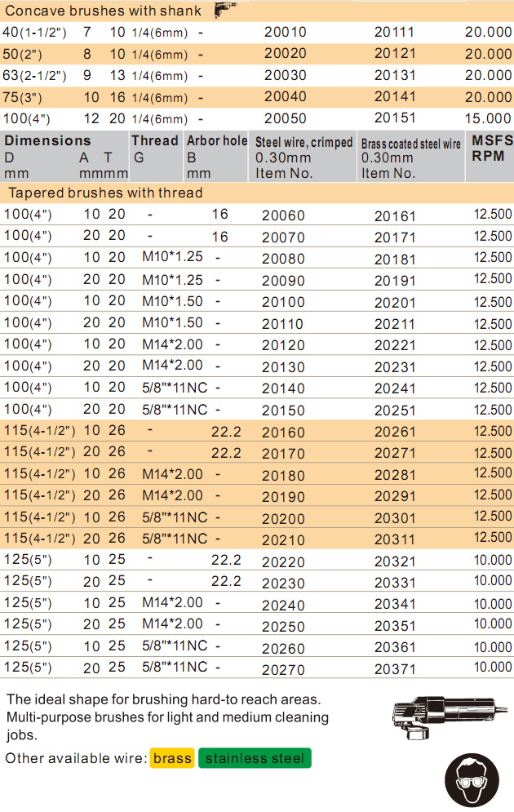
Task: Select item number 20210
Action: coord(283,540)
